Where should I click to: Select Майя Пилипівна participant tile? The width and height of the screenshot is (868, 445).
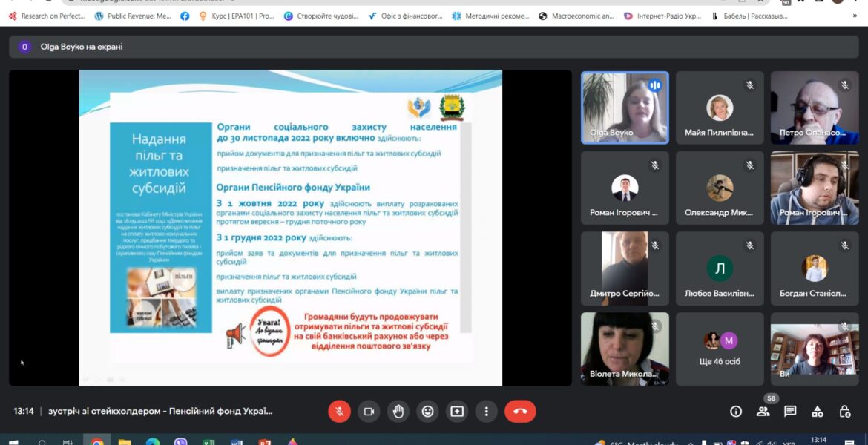720,108
